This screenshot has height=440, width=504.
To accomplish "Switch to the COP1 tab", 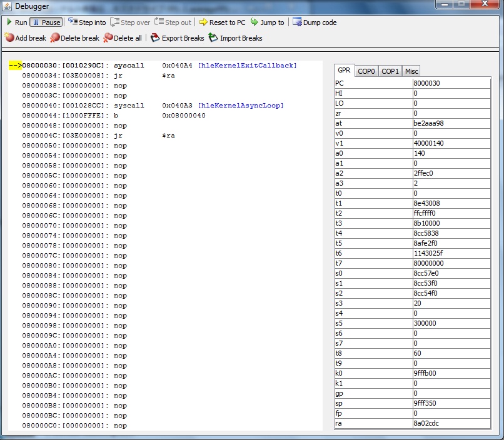I will (390, 71).
